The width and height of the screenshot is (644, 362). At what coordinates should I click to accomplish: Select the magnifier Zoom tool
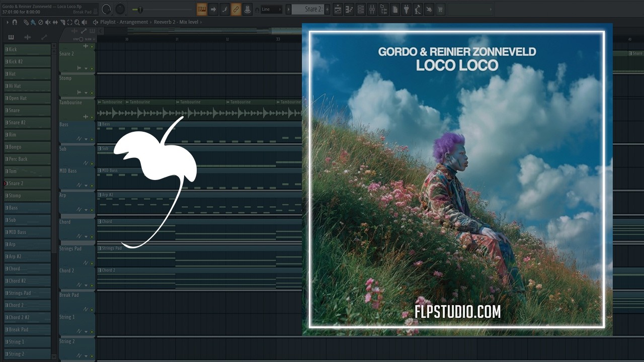coord(76,22)
